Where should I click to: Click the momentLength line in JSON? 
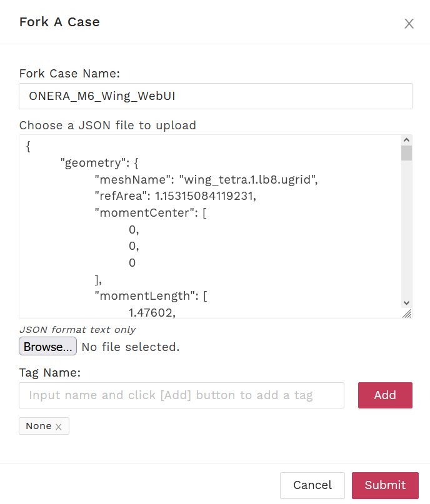150,296
